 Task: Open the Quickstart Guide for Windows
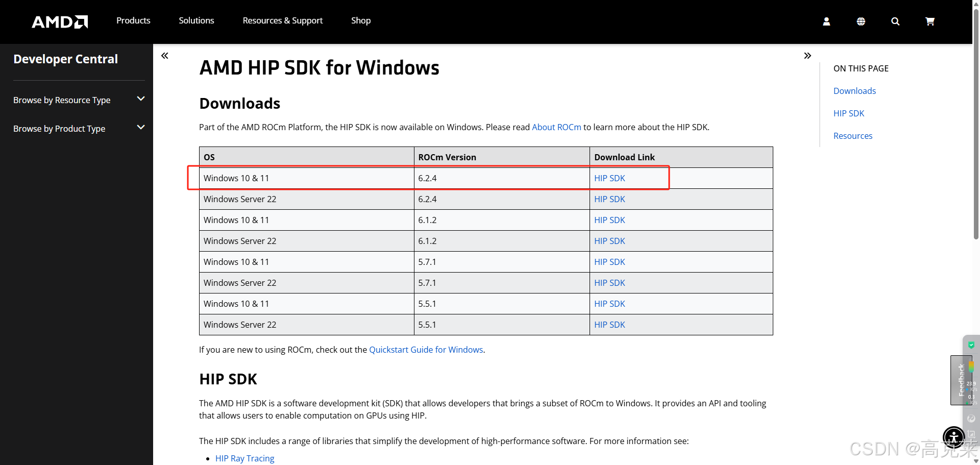[x=426, y=350]
